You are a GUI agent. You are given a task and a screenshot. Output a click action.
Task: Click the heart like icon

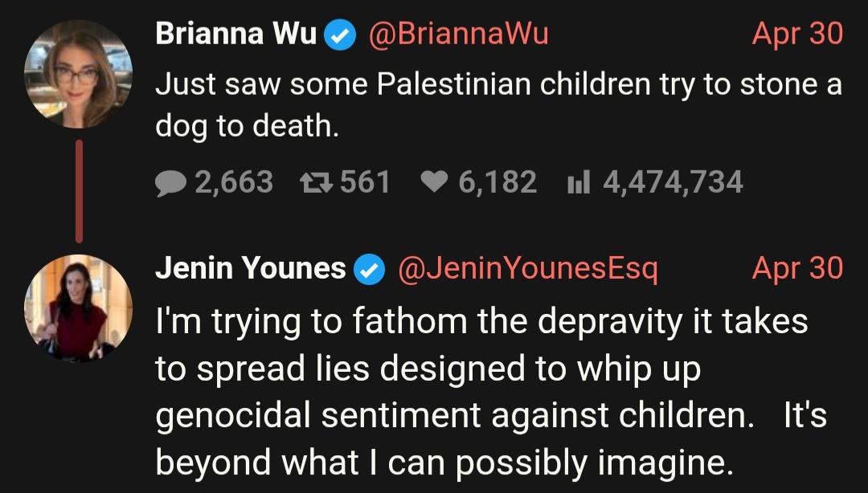[435, 182]
